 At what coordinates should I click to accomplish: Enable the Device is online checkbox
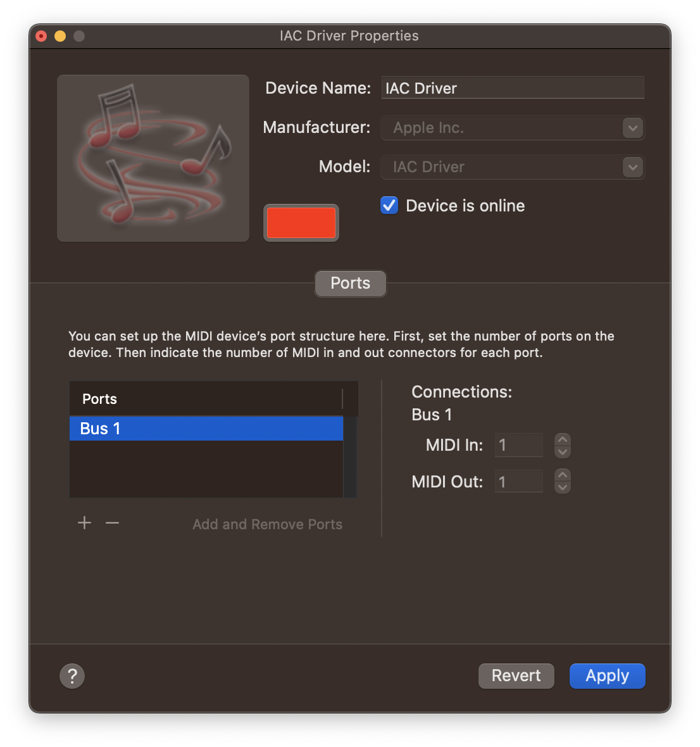pyautogui.click(x=389, y=205)
